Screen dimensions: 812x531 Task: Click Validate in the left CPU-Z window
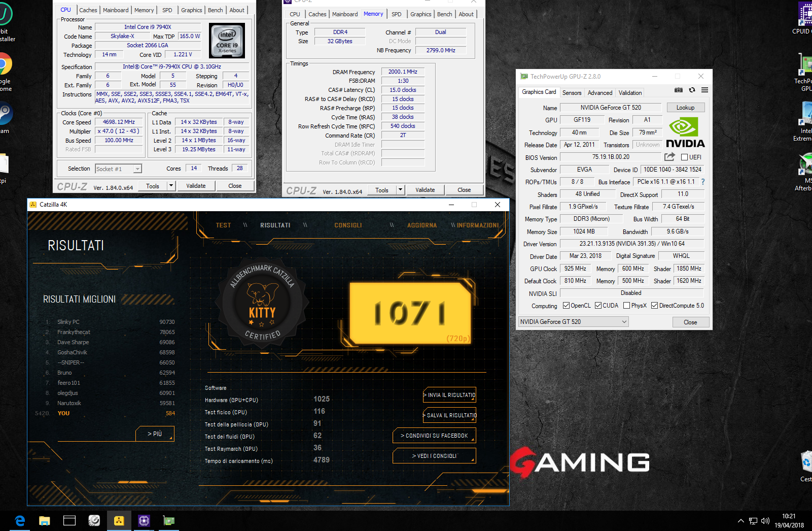[196, 186]
